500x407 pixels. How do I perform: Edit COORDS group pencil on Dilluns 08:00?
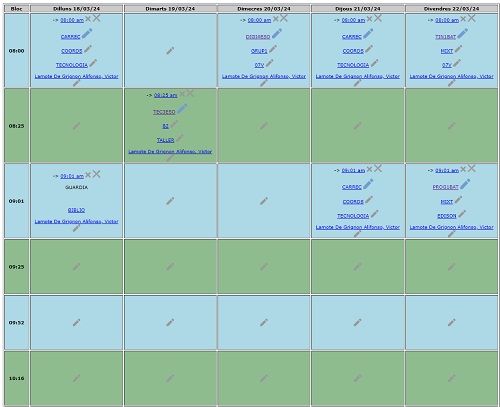[x=88, y=49]
